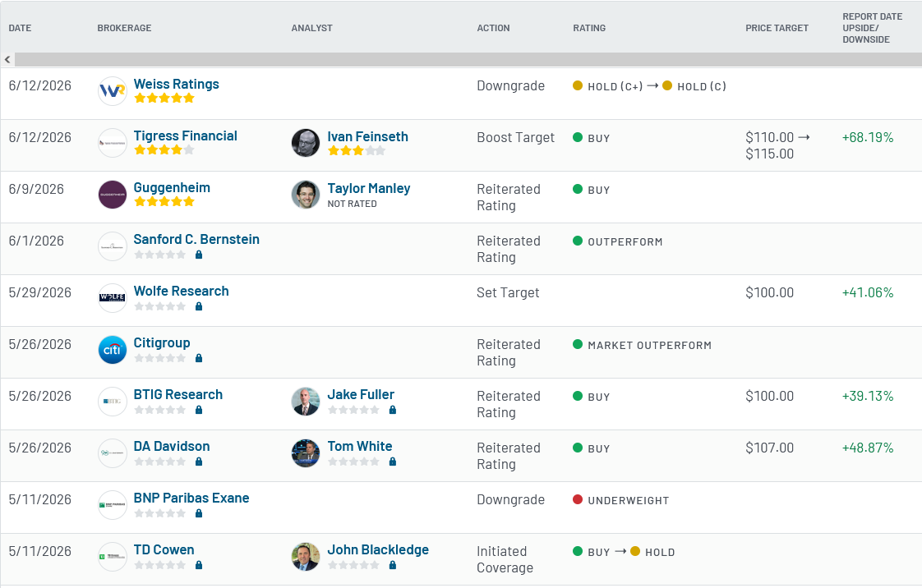Open the Guggenheim brokerage link

coord(172,187)
